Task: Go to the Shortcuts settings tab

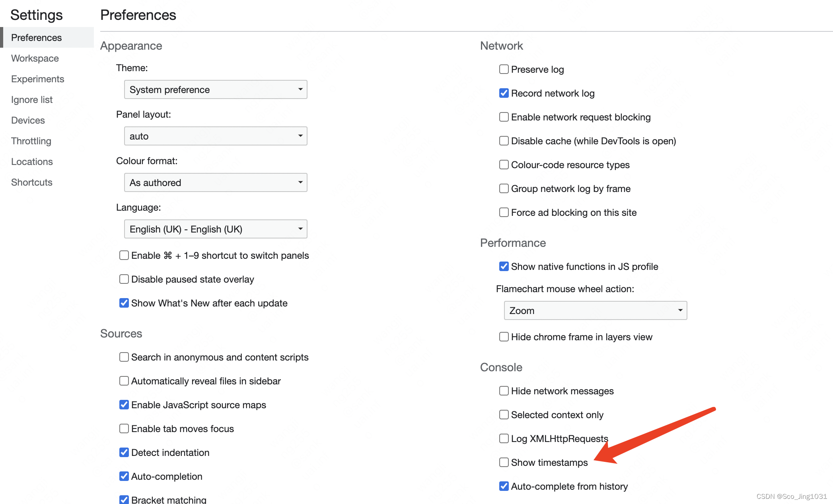Action: point(32,182)
